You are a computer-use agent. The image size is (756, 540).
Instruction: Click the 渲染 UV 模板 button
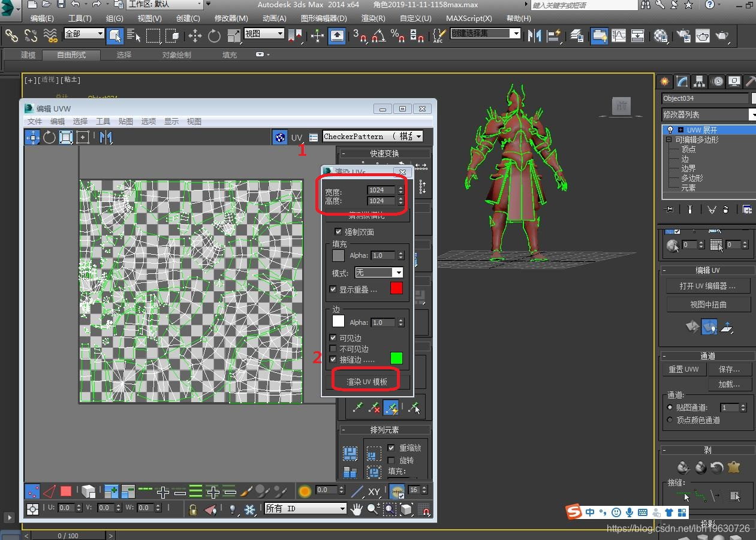point(367,382)
